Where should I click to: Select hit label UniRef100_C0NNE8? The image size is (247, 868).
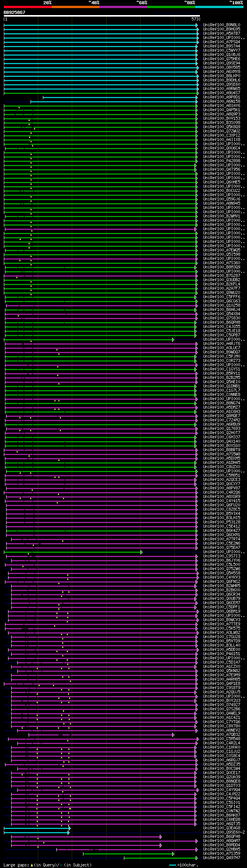[222, 395]
